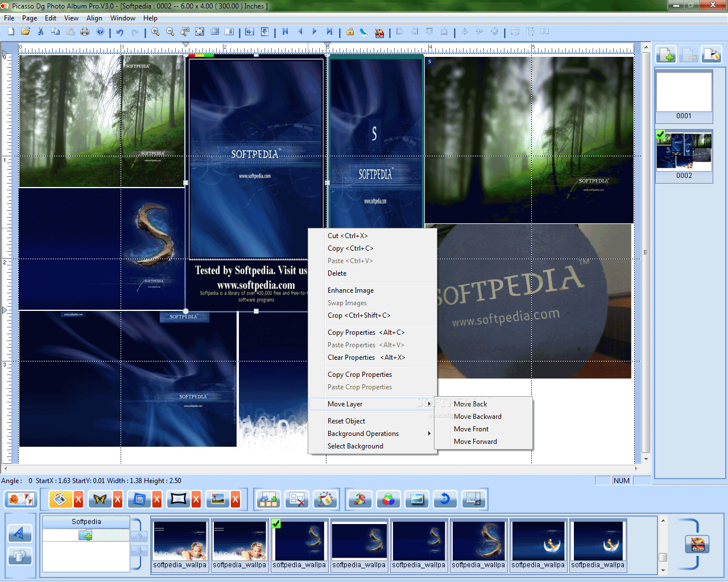This screenshot has height=582, width=728.
Task: Click the Cut scissors toolbar icon
Action: point(41,32)
